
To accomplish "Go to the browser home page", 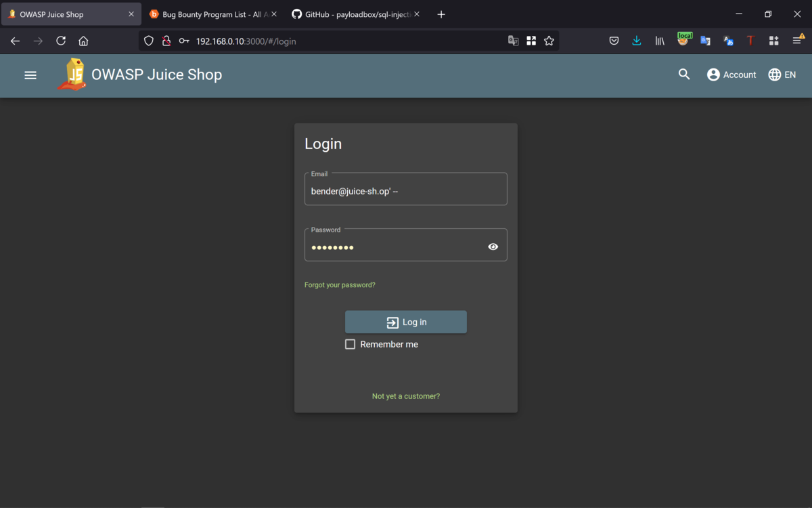I will 83,41.
